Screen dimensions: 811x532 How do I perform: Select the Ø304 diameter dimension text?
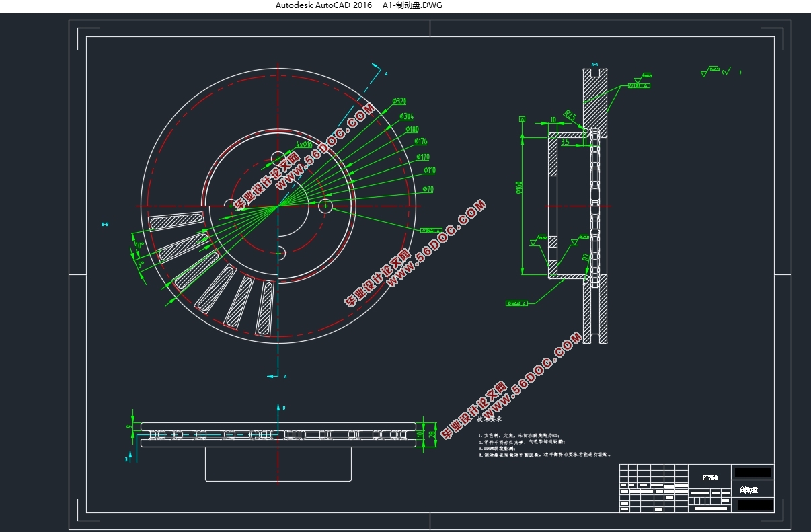point(406,116)
